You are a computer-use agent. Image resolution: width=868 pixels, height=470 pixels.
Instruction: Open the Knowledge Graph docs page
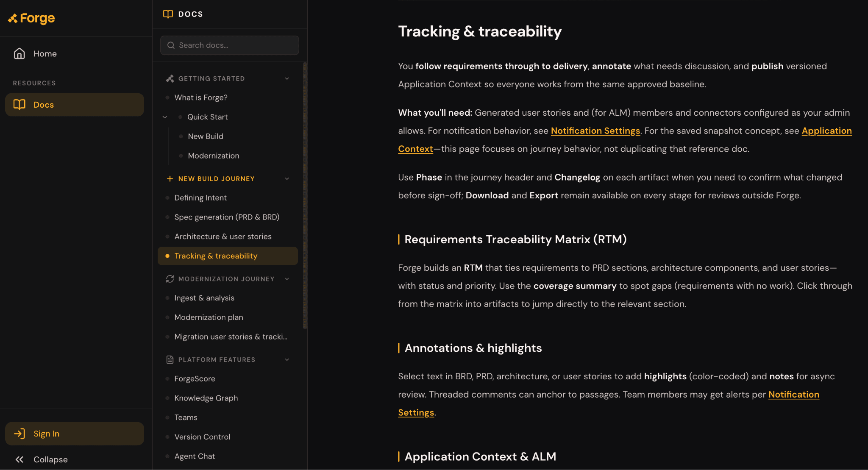[206, 398]
